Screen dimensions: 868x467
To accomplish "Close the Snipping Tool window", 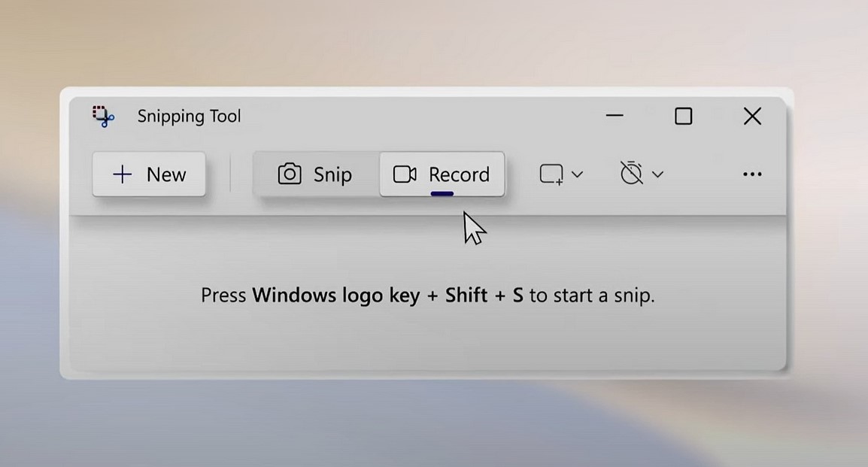I will 752,116.
